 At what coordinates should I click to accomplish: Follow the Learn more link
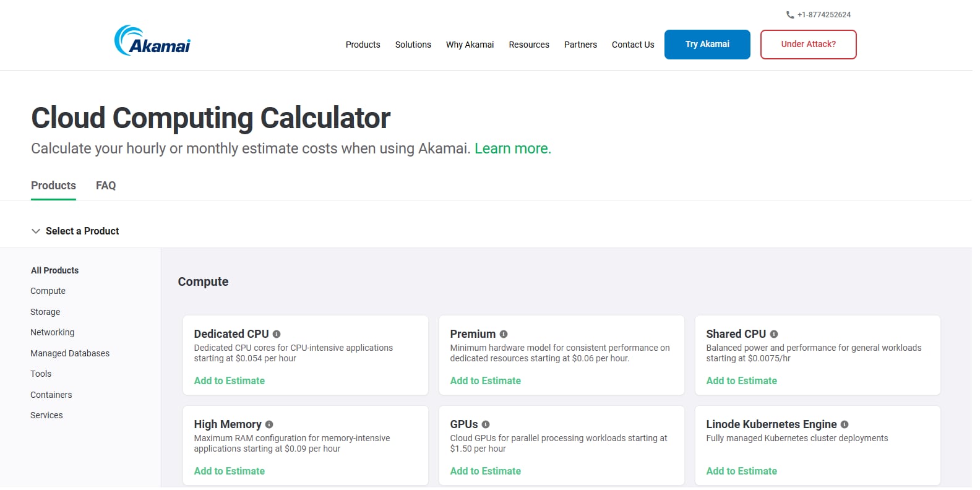[x=512, y=148]
